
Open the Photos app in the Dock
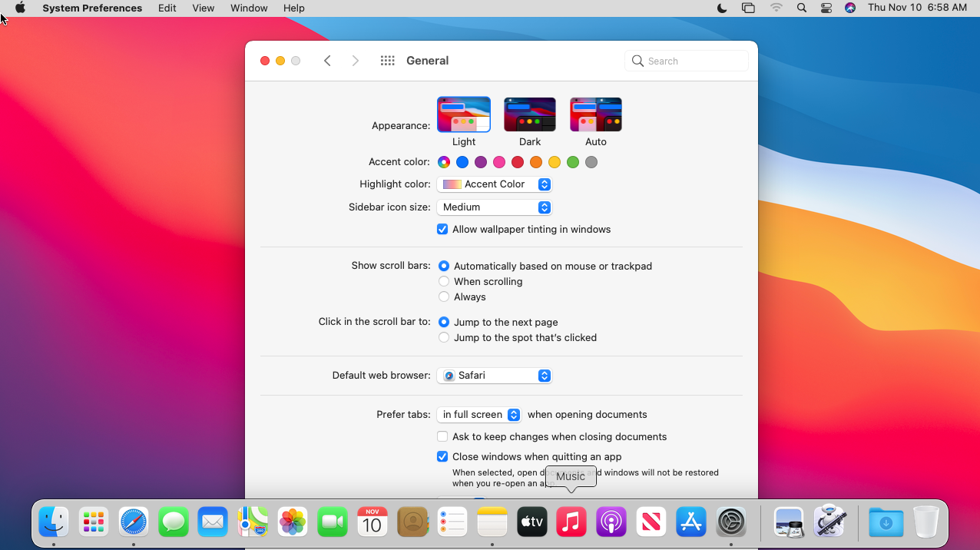[293, 522]
